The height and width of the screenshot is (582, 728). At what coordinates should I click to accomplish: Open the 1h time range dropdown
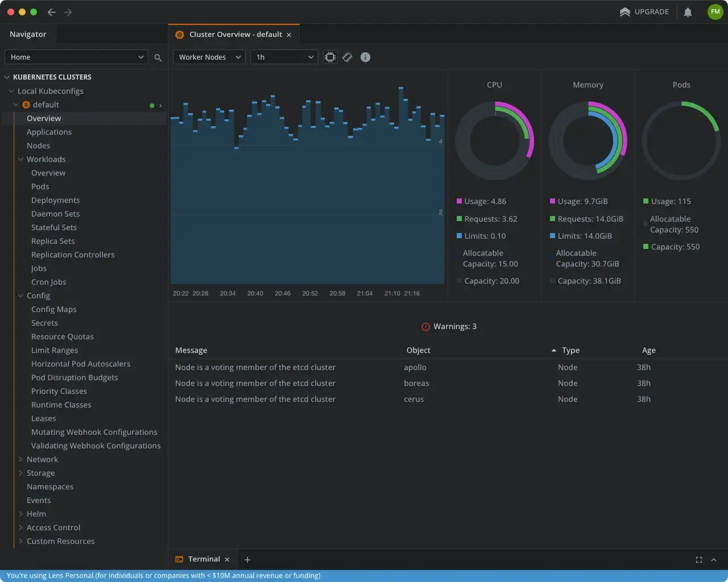[x=284, y=57]
